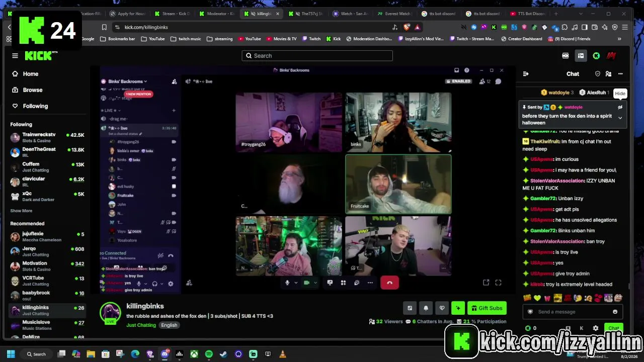Open the Kick sidebar hamburger menu
This screenshot has height=362, width=644.
(x=15, y=56)
